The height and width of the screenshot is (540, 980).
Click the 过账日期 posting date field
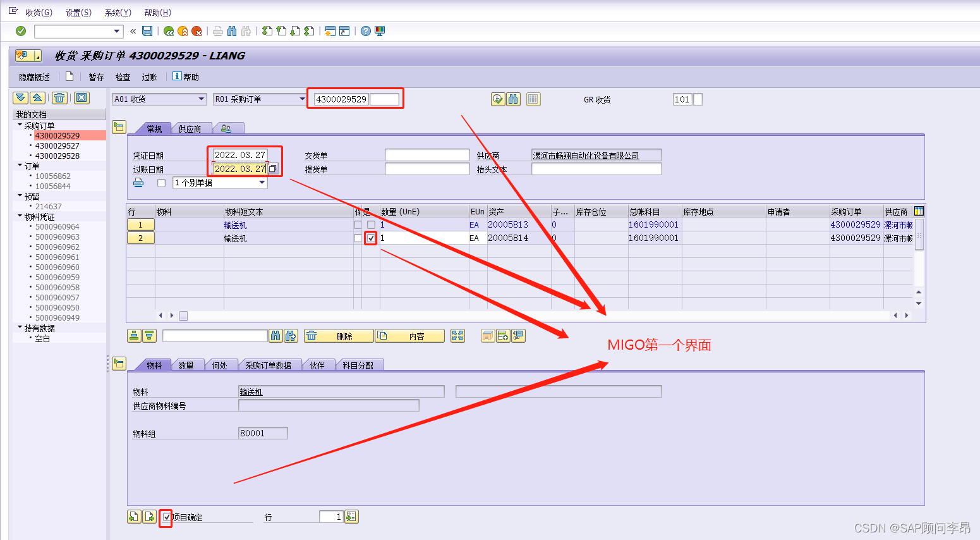tap(240, 169)
